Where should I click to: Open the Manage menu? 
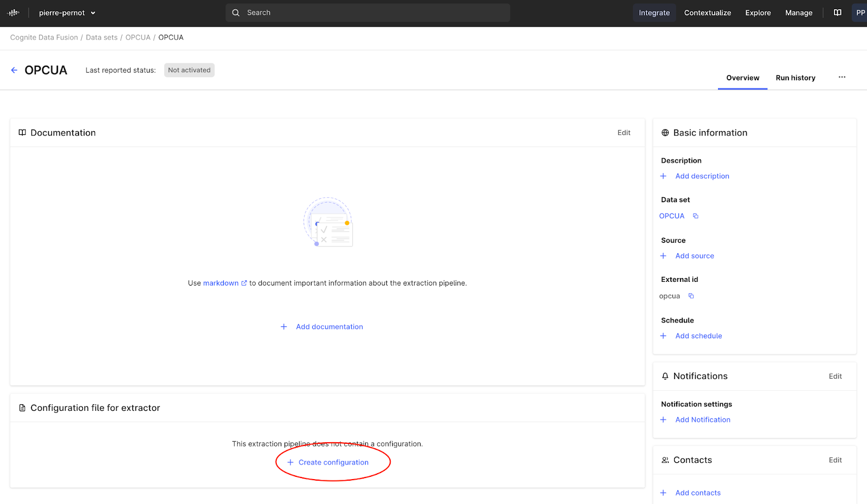click(x=799, y=13)
